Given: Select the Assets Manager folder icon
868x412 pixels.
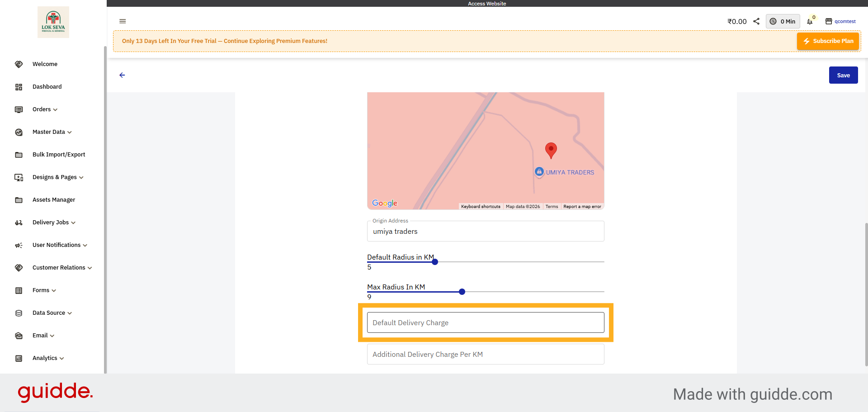Looking at the screenshot, I should [x=19, y=199].
